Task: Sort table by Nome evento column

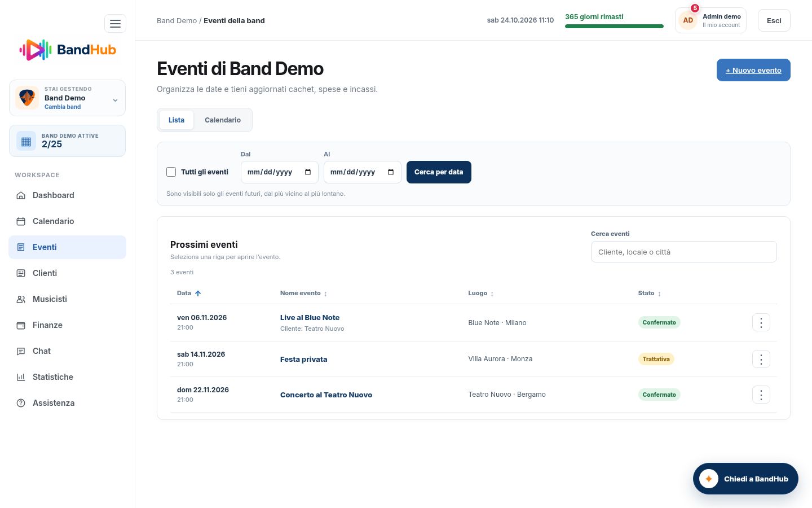Action: (x=303, y=293)
